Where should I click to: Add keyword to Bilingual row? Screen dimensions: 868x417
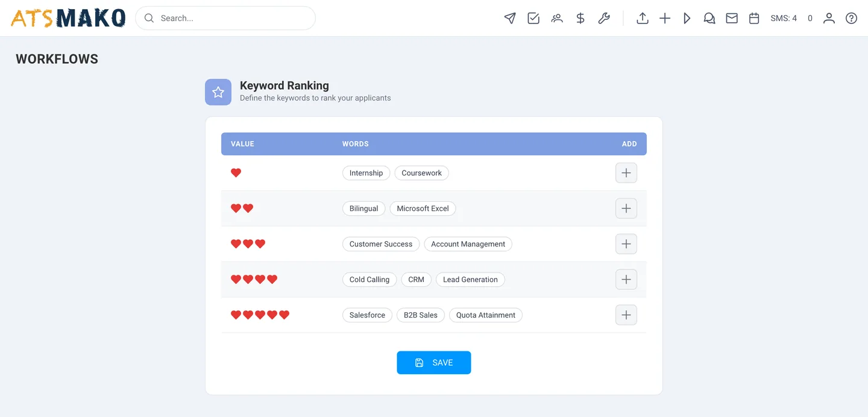point(626,208)
